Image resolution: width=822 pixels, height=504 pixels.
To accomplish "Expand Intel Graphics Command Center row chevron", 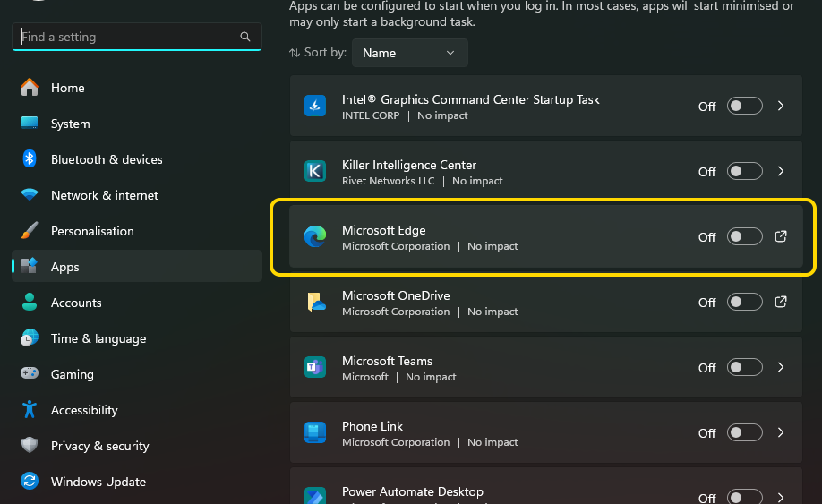I will [x=781, y=106].
